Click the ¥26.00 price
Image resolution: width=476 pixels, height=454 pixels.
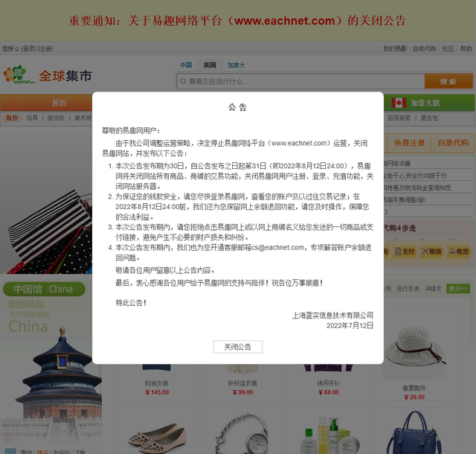(414, 397)
